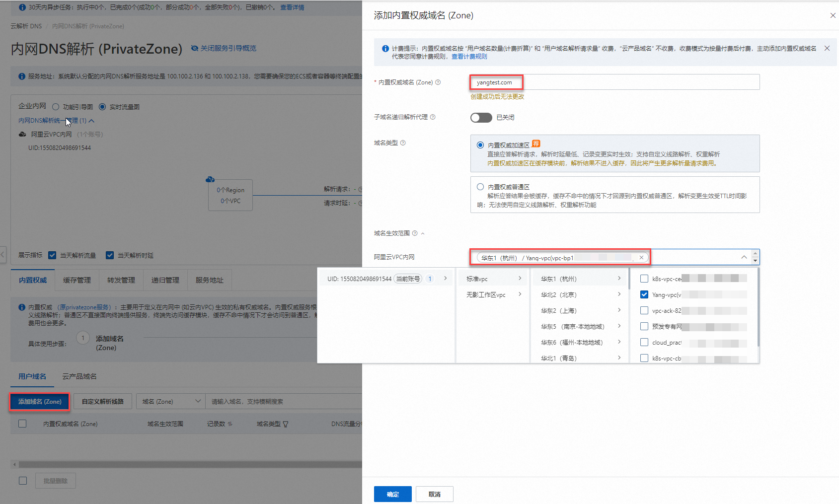Click help icon beside 内置权威域名 (Zone) label
Screen dimensions: 839x504
(438, 82)
